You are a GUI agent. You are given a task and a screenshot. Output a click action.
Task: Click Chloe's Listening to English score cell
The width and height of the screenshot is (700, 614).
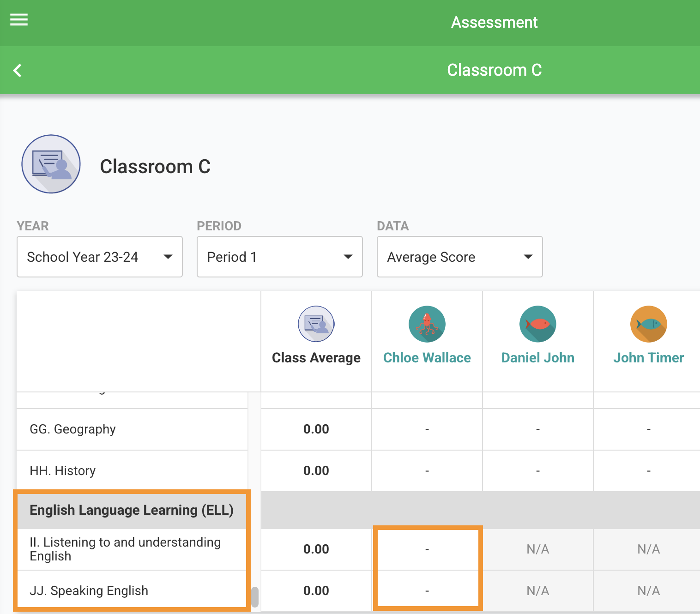click(x=427, y=549)
